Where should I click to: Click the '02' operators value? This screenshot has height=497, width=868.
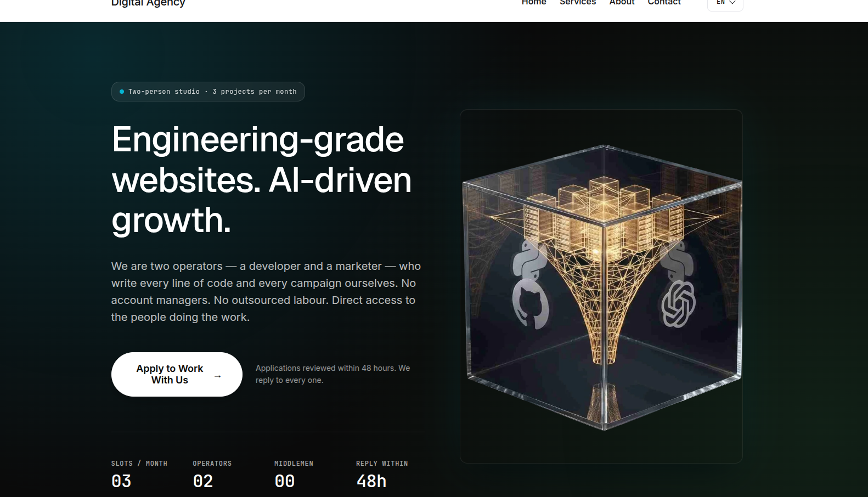point(203,481)
